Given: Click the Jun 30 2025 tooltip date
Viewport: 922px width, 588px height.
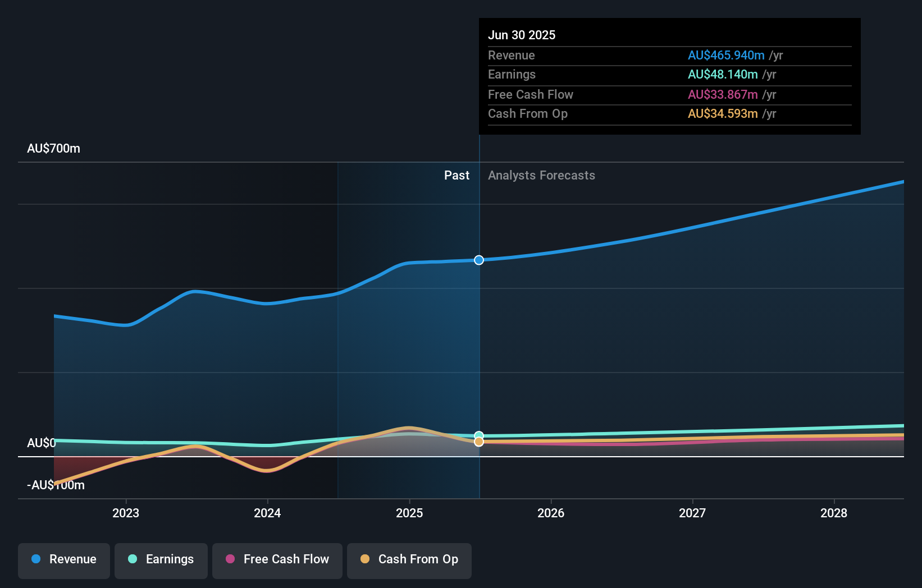Looking at the screenshot, I should [x=522, y=35].
